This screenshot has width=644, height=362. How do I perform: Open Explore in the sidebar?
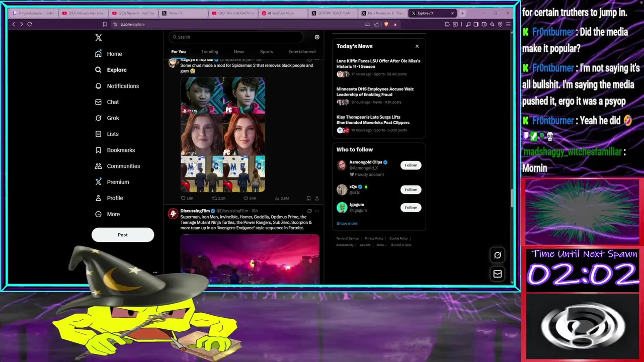(x=111, y=70)
